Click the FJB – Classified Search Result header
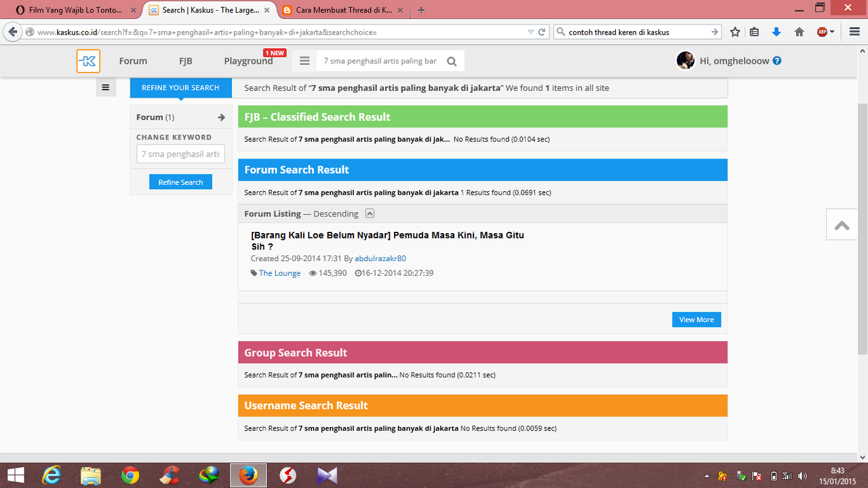 point(482,117)
